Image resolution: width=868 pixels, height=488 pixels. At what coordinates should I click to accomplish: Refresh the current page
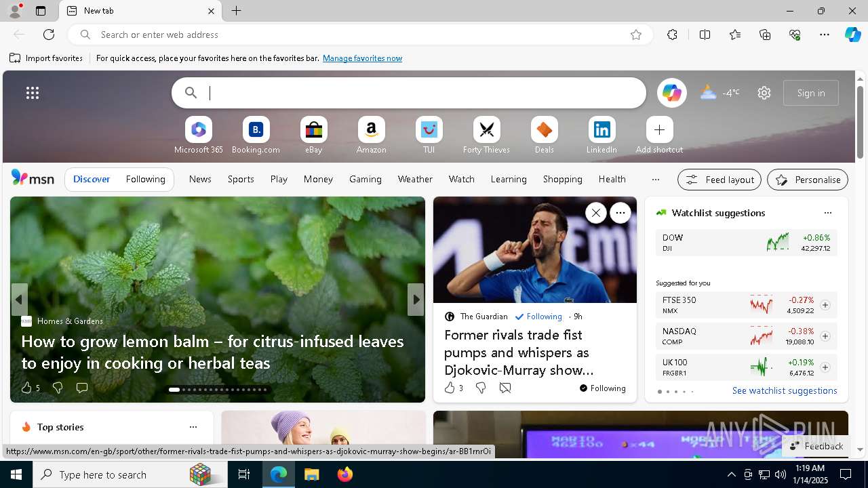point(49,35)
